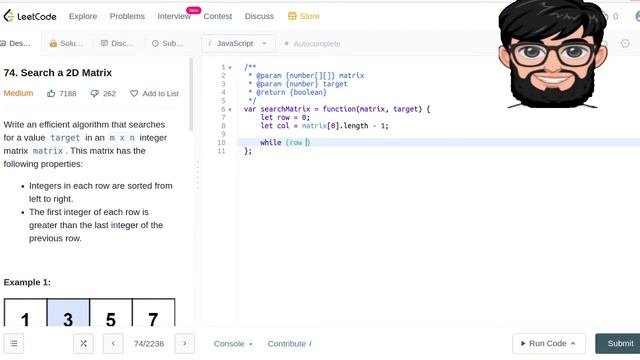Open the problem list hamburger icon
This screenshot has width=640, height=360.
pos(14,344)
